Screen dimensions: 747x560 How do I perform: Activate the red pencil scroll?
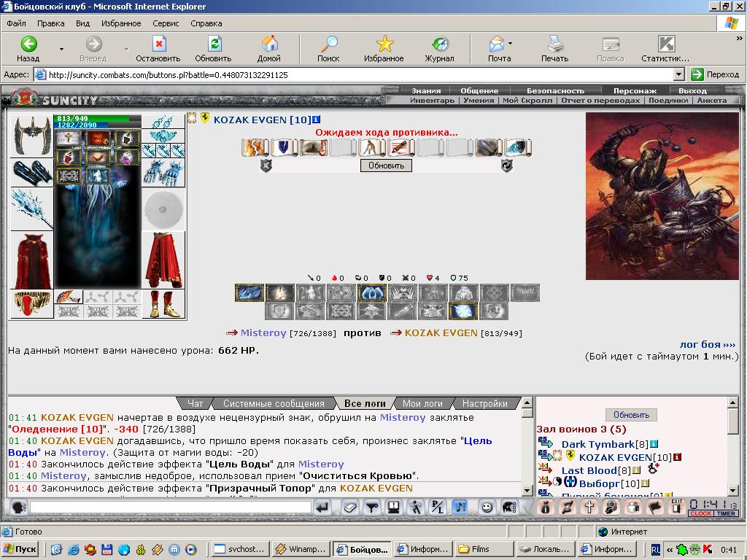tap(401, 147)
